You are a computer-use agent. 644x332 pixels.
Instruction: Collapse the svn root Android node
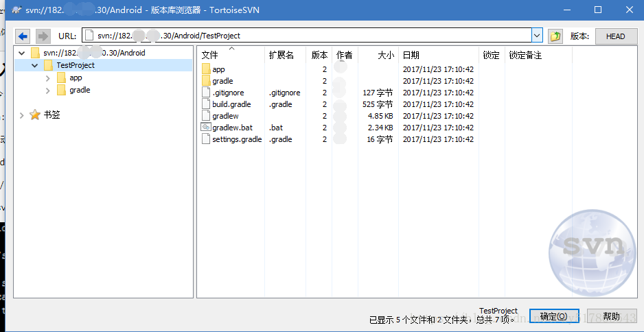pos(22,53)
